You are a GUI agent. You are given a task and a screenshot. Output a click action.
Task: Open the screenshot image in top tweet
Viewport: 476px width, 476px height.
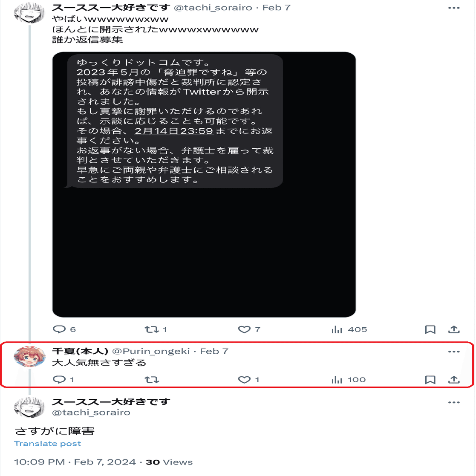pos(204,185)
